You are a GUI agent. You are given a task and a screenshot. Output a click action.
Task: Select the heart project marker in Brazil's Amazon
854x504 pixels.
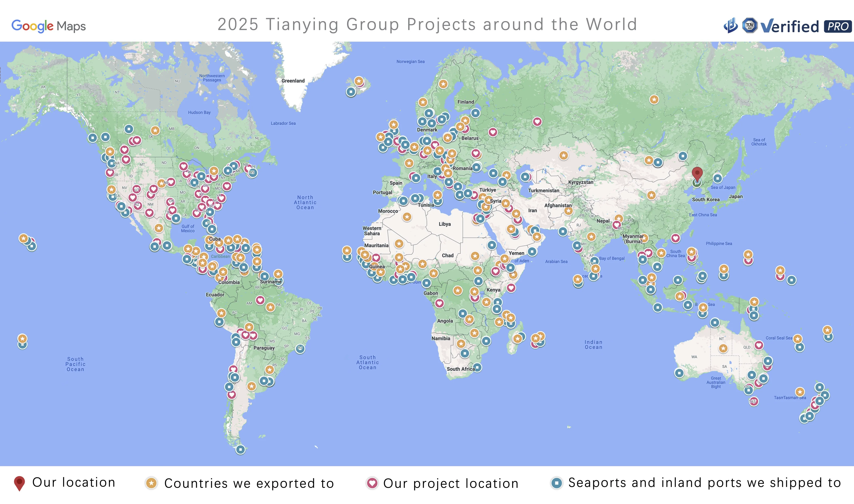260,300
